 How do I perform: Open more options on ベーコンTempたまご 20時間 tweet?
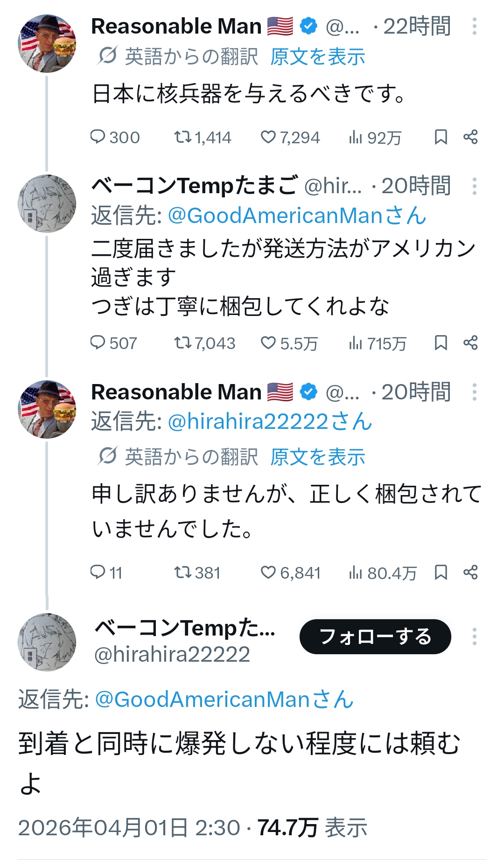[474, 186]
